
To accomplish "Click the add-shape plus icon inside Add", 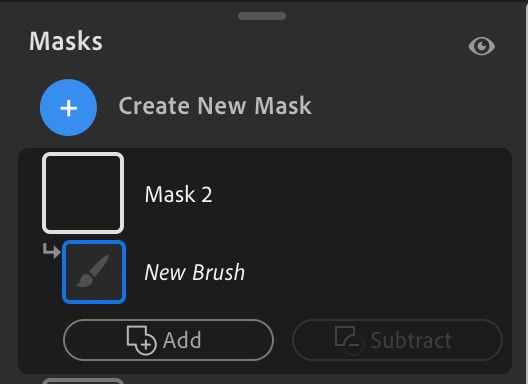I will point(141,340).
